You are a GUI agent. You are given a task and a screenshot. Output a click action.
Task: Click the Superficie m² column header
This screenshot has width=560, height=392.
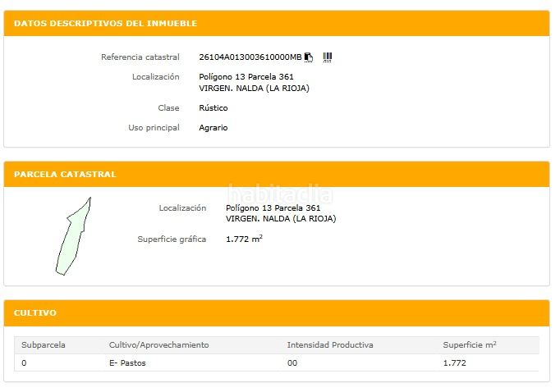(x=470, y=345)
